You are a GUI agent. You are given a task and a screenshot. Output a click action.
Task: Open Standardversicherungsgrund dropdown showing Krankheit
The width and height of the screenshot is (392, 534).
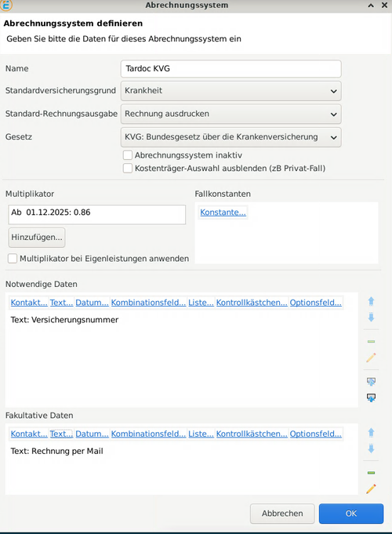pyautogui.click(x=231, y=91)
